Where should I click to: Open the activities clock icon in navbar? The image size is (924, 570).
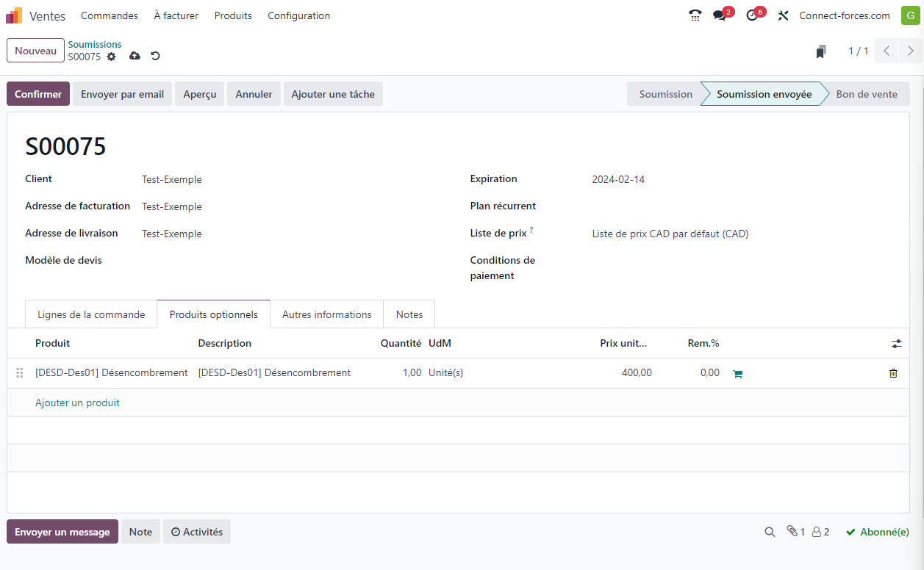tap(751, 15)
